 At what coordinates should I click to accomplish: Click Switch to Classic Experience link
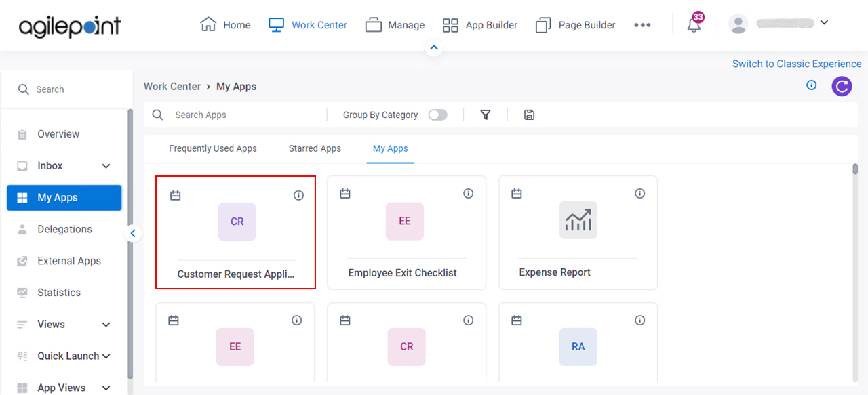(x=797, y=64)
